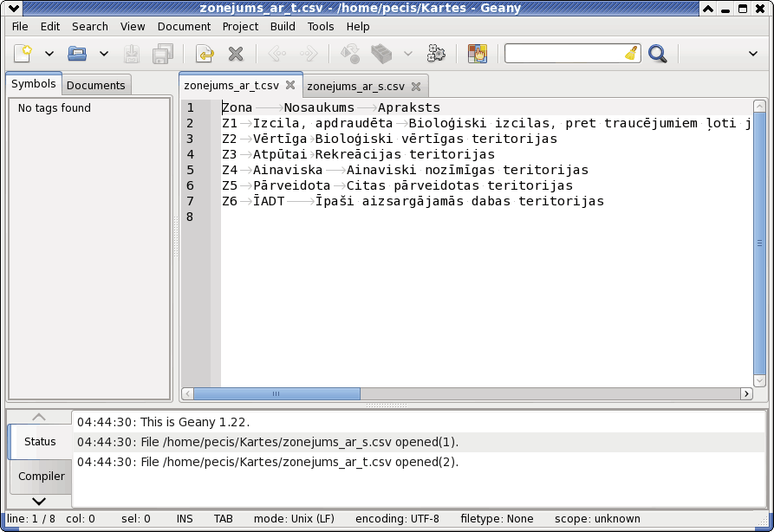Click the magnifier Find icon

pos(658,54)
